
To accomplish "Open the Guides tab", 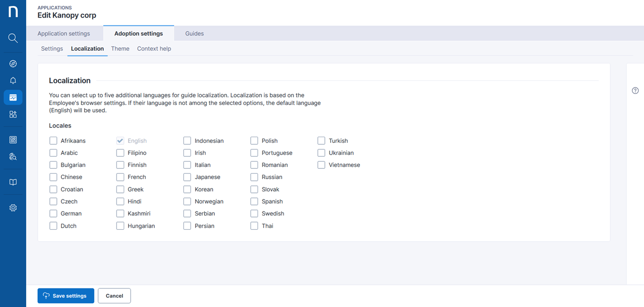I will point(195,34).
